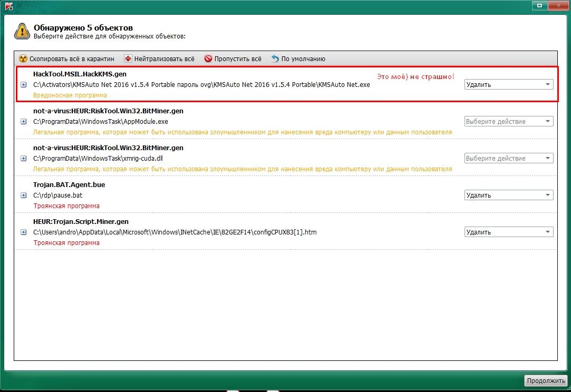
Task: Click the path C:\rdp\pause.bat
Action: tap(58, 195)
